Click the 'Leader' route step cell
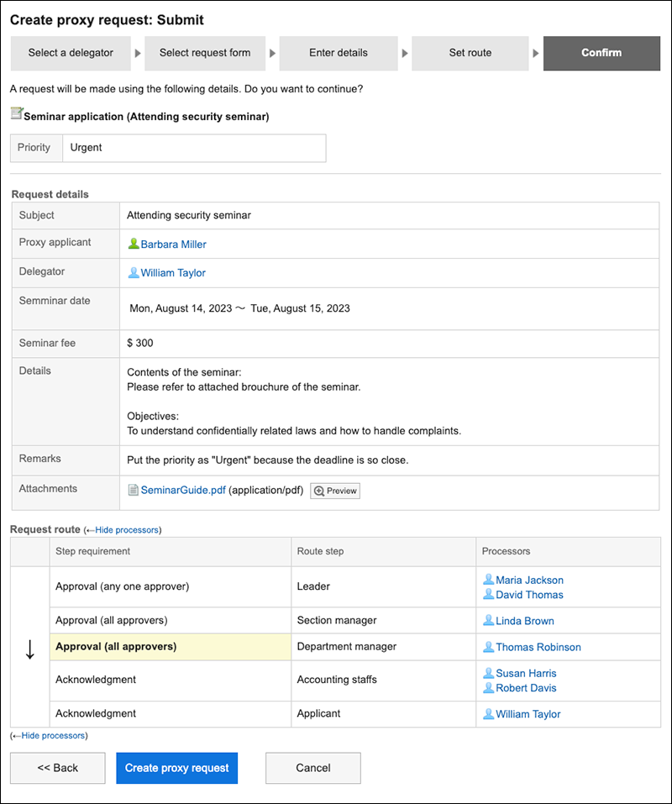The image size is (672, 804). pyautogui.click(x=383, y=586)
